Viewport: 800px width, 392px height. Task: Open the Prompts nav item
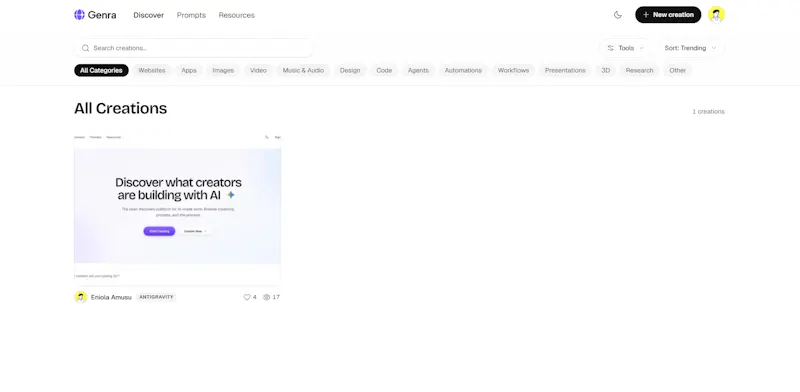[x=191, y=15]
